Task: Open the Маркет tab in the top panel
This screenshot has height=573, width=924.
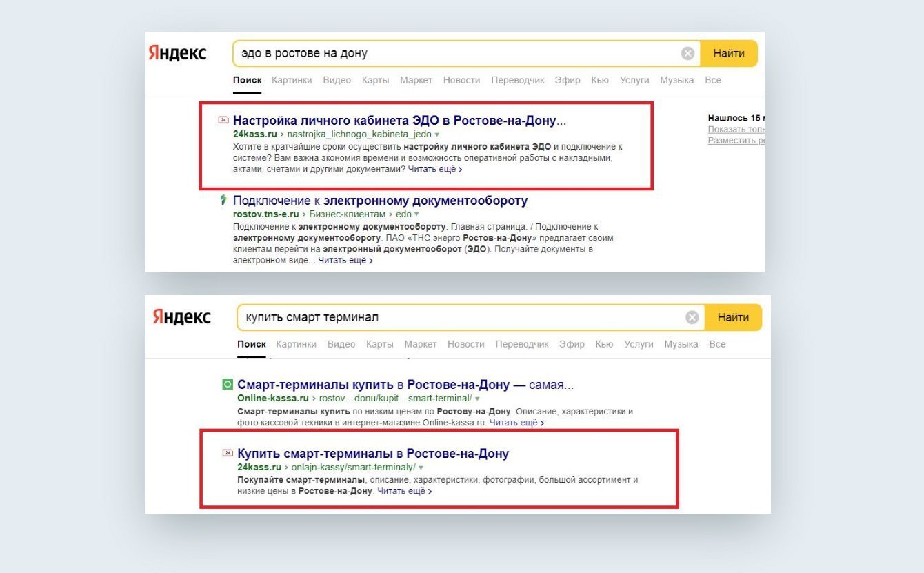Action: 416,80
